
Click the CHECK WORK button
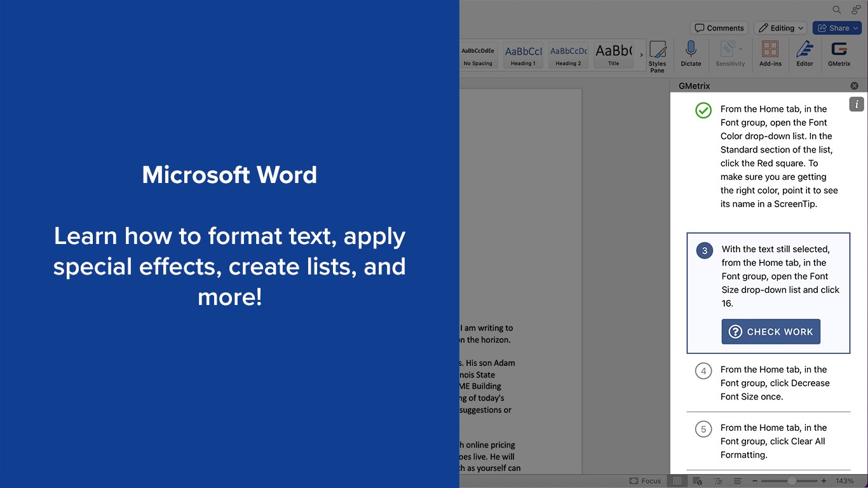(x=771, y=332)
